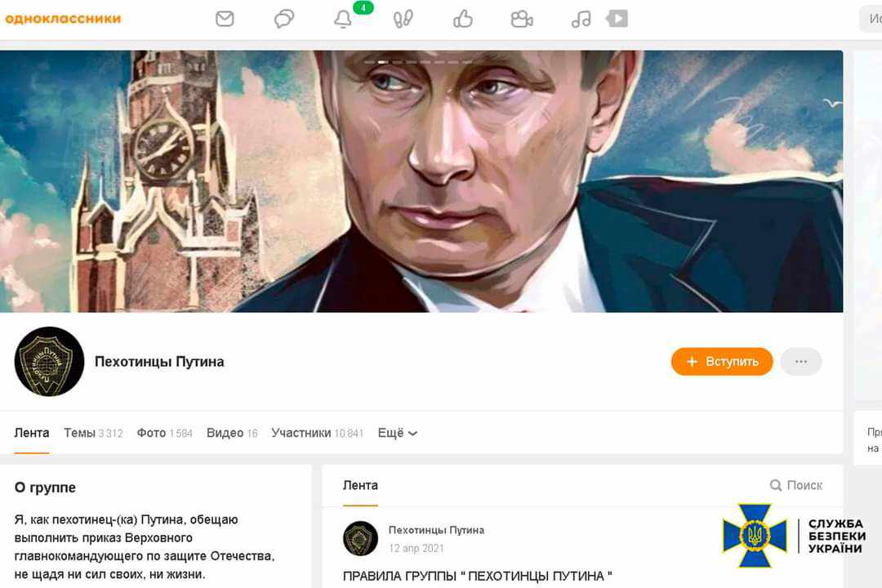
Task: Switch to the Темы tab
Action: (x=93, y=433)
